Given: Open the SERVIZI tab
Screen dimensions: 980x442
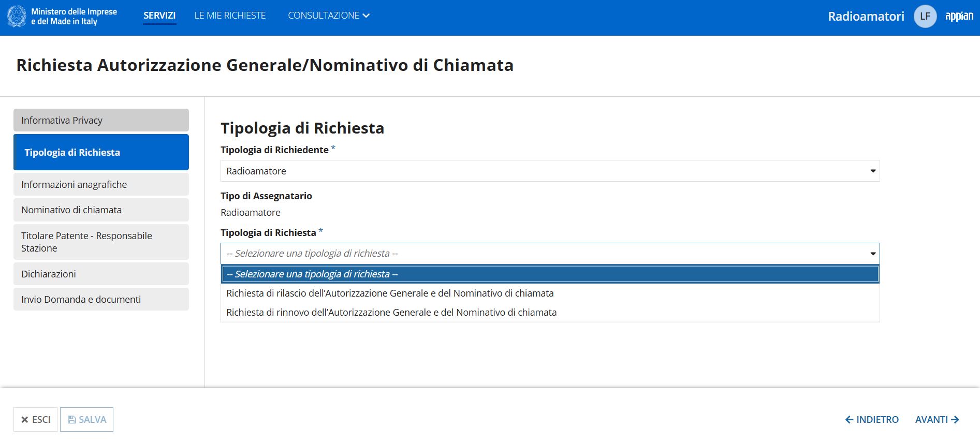Looking at the screenshot, I should pos(159,16).
